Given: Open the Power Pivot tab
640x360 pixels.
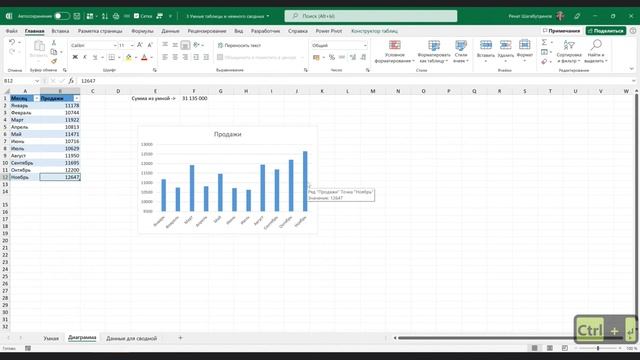Looking at the screenshot, I should 329,31.
